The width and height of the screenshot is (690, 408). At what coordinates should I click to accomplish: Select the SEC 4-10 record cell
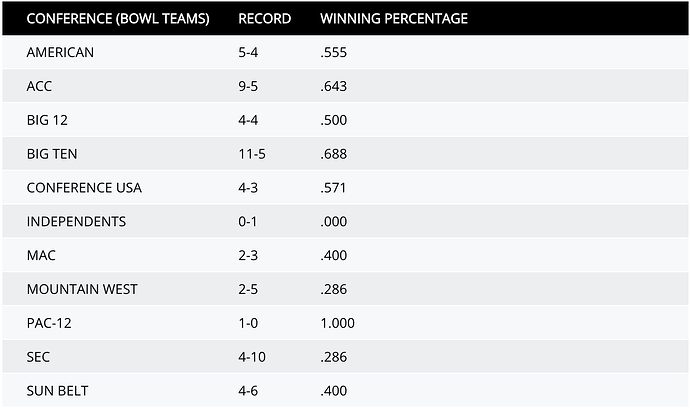click(252, 357)
